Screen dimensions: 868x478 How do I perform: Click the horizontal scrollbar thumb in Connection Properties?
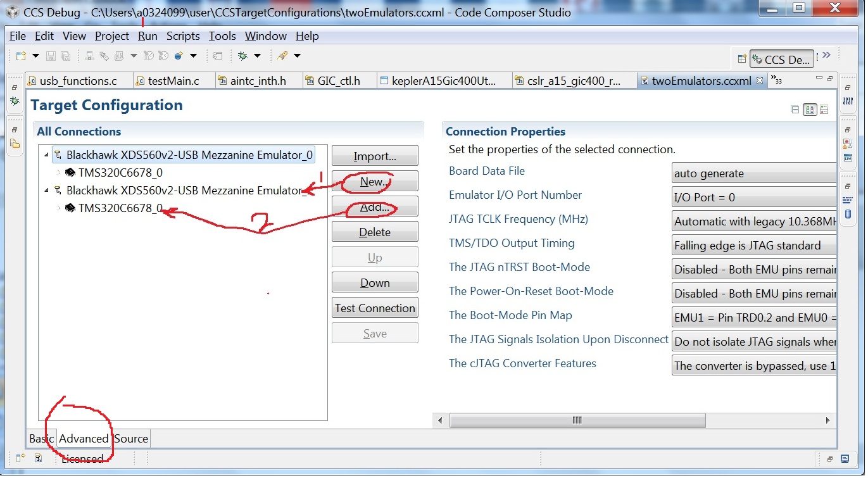point(577,420)
